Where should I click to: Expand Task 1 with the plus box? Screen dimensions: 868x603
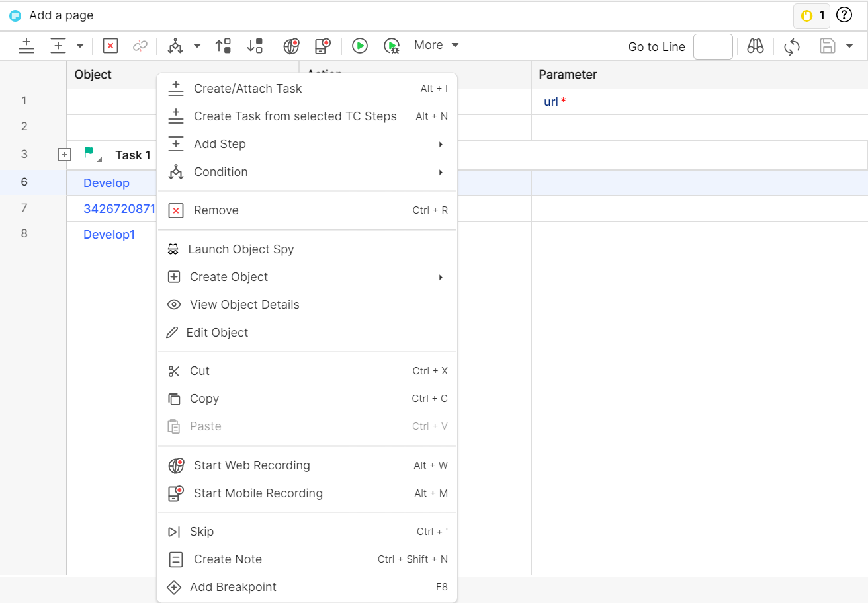coord(64,155)
